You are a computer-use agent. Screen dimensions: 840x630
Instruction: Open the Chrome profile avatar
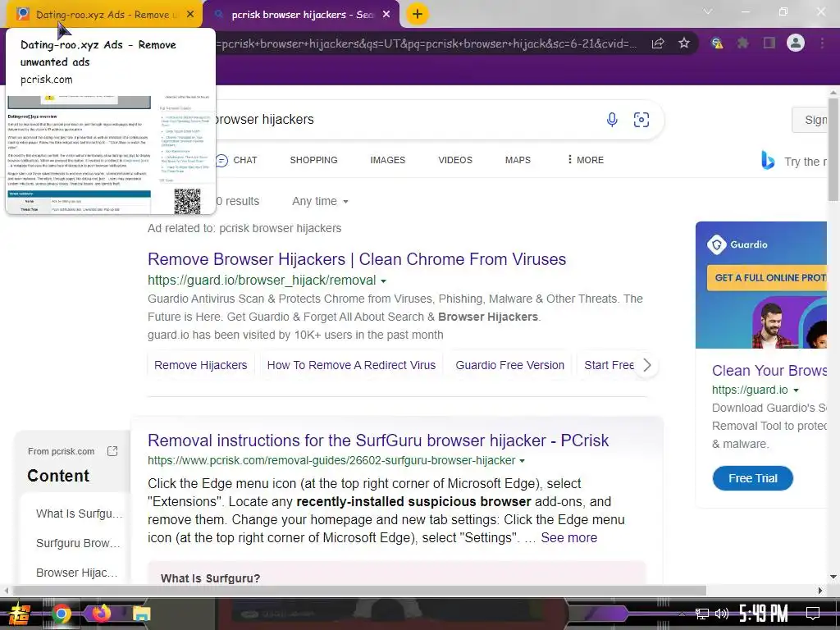pos(796,43)
